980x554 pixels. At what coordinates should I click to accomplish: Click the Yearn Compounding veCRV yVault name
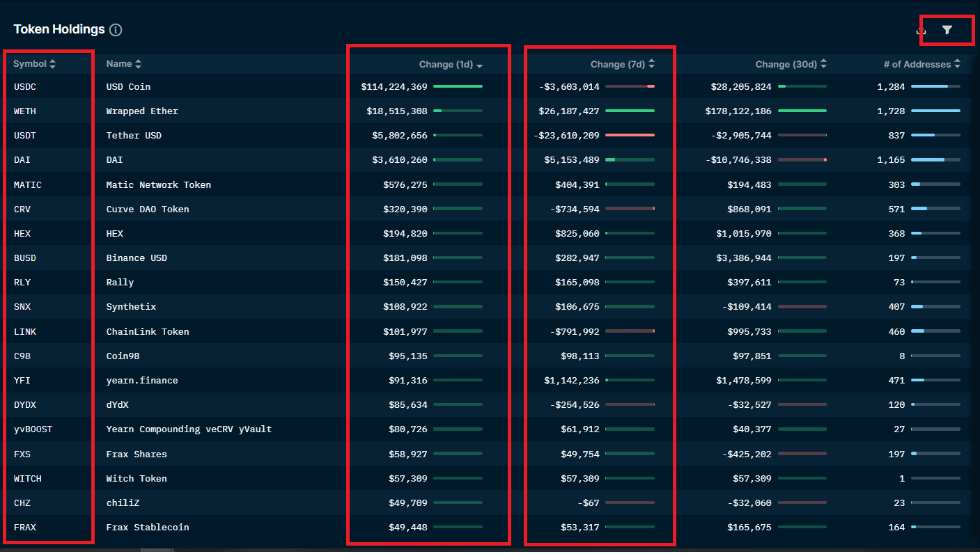(x=189, y=429)
